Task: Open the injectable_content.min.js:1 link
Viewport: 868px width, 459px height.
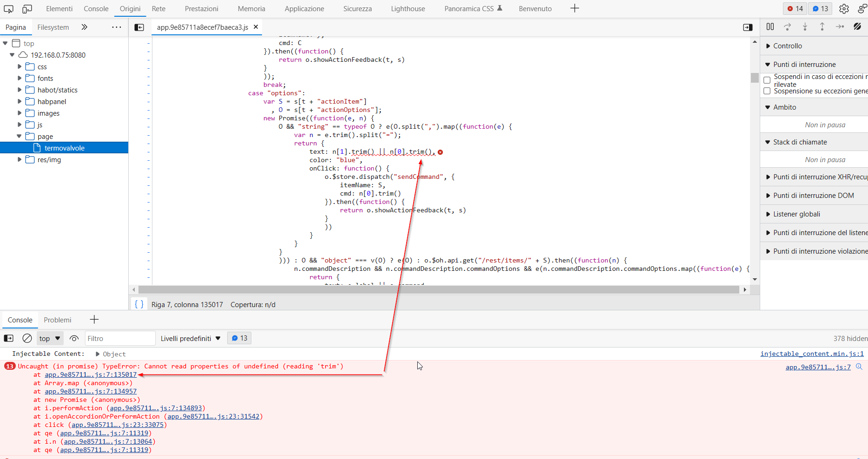Action: (x=811, y=354)
